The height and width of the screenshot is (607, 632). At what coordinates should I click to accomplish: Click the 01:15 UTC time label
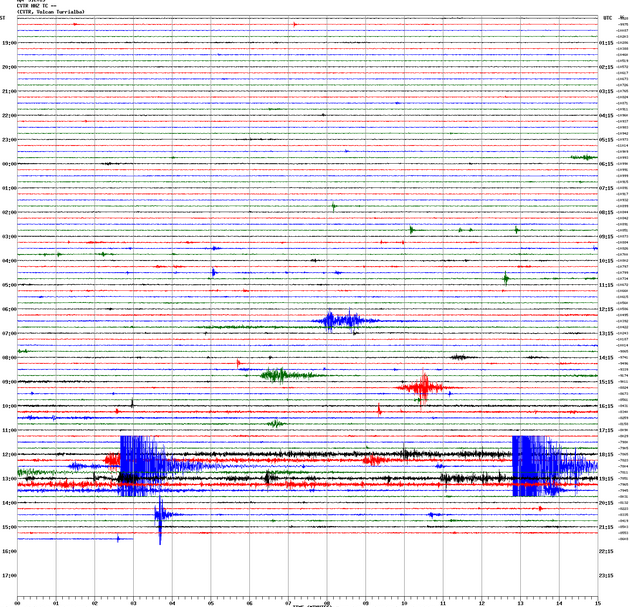click(x=606, y=43)
